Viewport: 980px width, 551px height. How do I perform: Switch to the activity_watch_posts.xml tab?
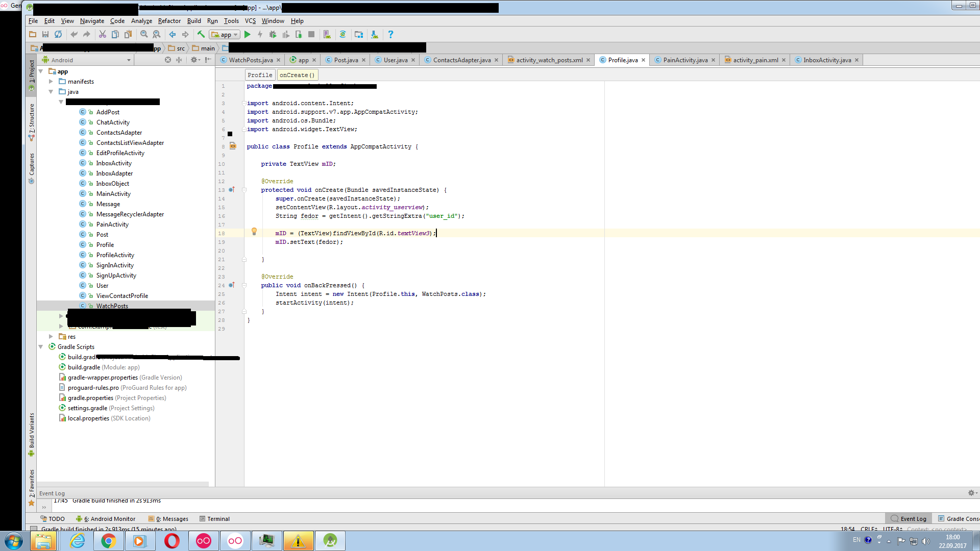(x=549, y=60)
